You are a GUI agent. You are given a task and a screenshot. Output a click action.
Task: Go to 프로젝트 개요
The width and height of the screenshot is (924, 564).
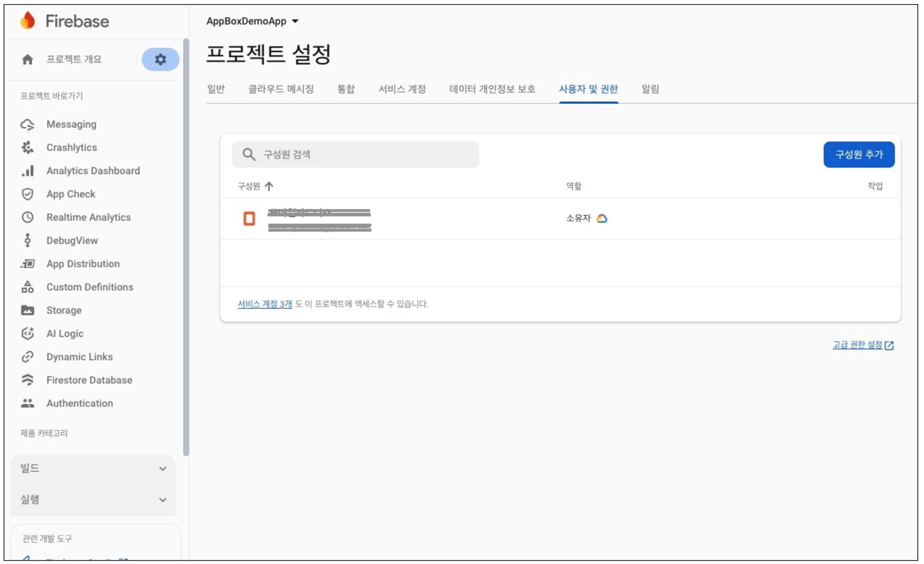[x=74, y=59]
